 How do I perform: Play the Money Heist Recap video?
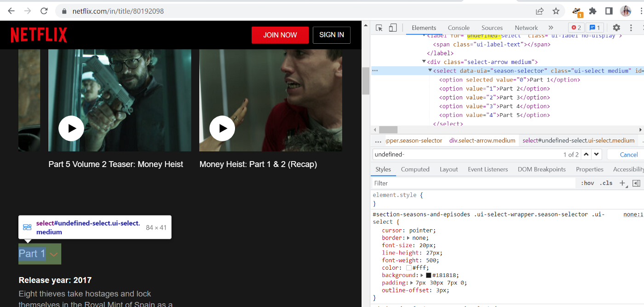(222, 128)
